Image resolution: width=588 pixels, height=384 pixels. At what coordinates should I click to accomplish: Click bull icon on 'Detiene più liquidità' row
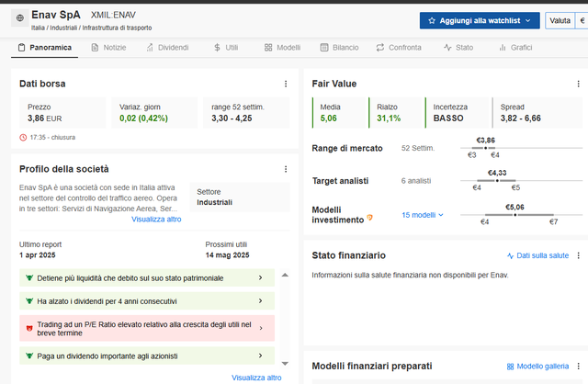tap(29, 277)
